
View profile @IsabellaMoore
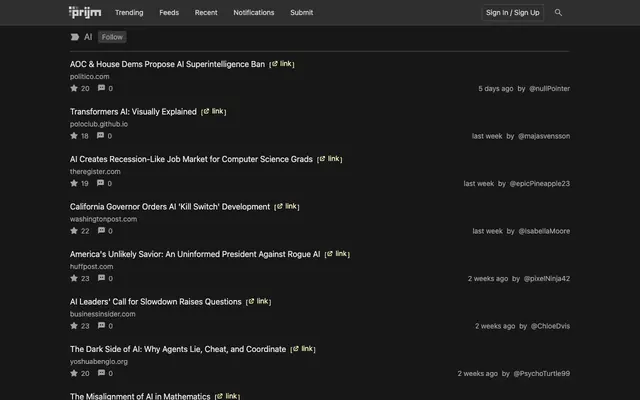point(544,231)
